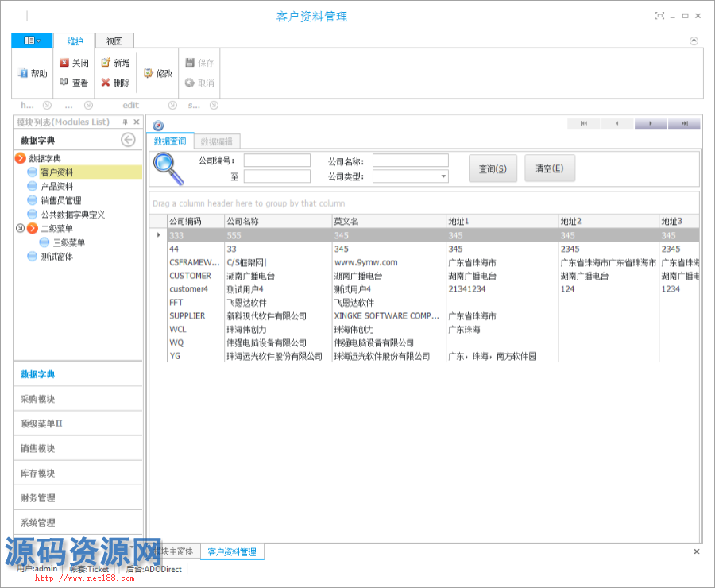The height and width of the screenshot is (588, 715).
Task: Open the 采购模块 navigation group
Action: (78, 399)
